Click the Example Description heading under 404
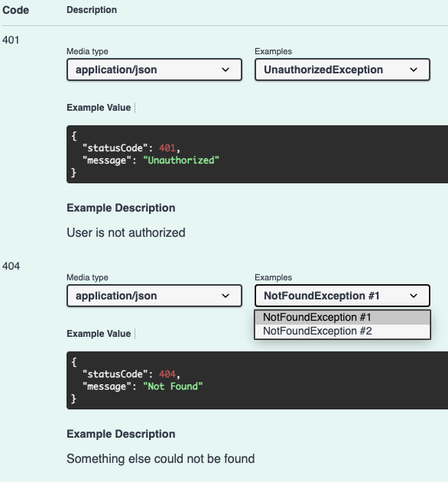This screenshot has width=448, height=482. pos(121,434)
